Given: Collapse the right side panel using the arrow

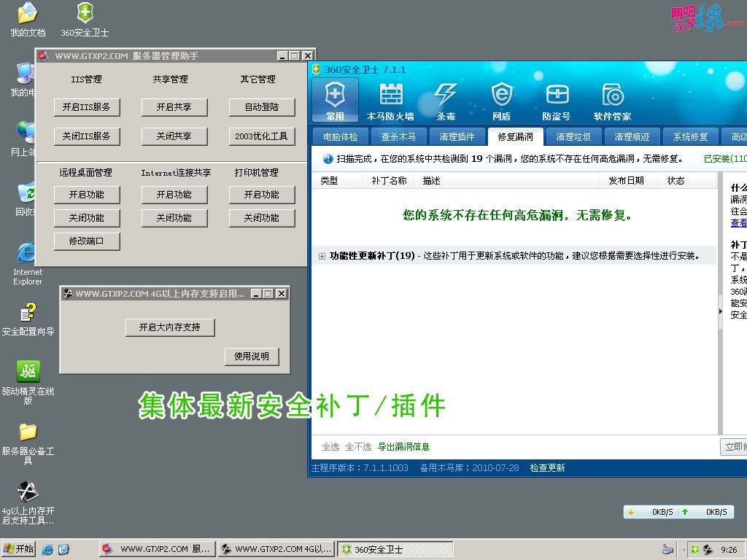Looking at the screenshot, I should (720, 311).
